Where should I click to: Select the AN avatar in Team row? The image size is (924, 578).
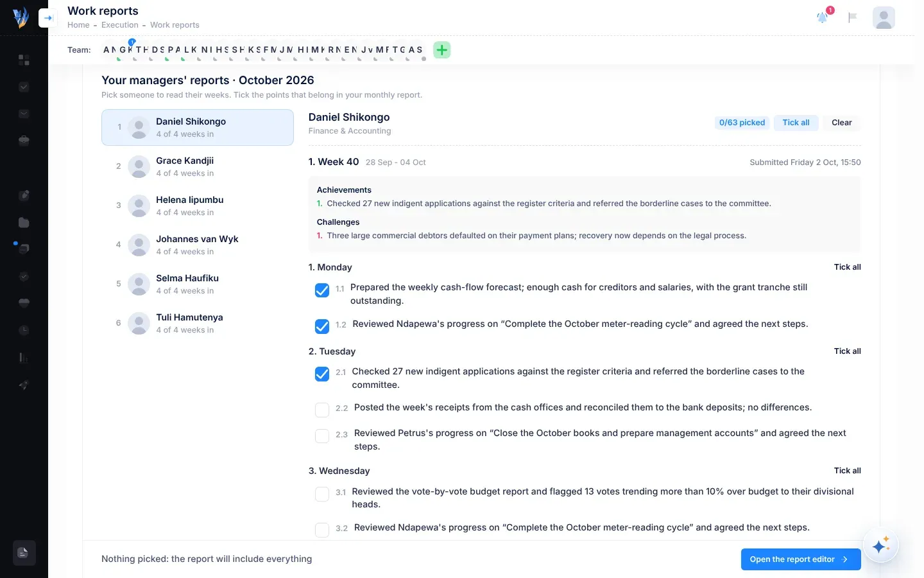pos(110,50)
